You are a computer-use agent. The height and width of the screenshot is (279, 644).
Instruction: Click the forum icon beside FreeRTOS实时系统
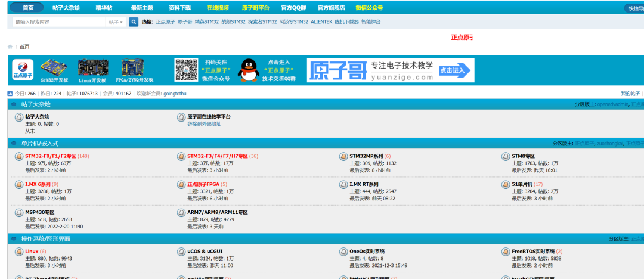(506, 252)
